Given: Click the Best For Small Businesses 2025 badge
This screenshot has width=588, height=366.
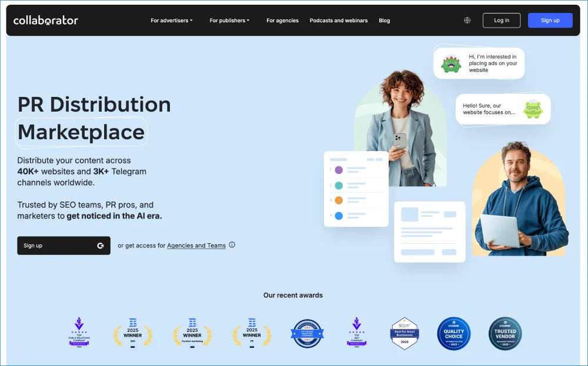Looking at the screenshot, I should point(405,334).
